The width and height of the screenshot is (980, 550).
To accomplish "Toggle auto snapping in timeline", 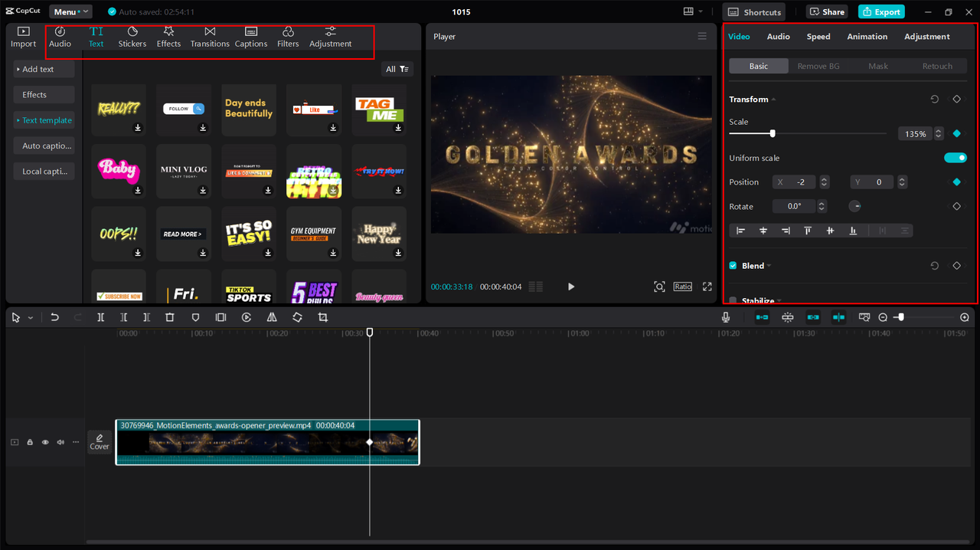I will (x=787, y=317).
